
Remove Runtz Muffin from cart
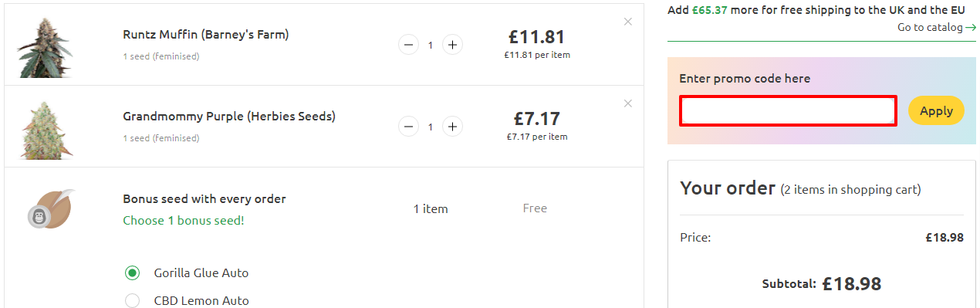(628, 22)
